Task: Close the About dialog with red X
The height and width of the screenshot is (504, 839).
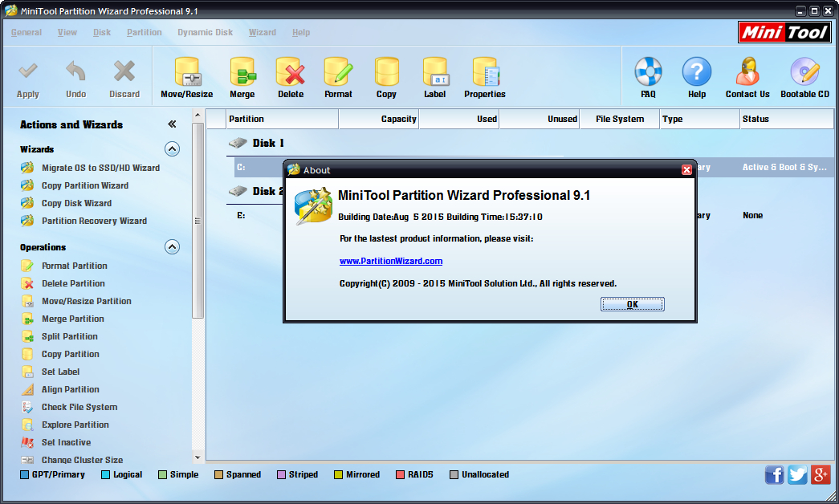Action: click(x=686, y=170)
